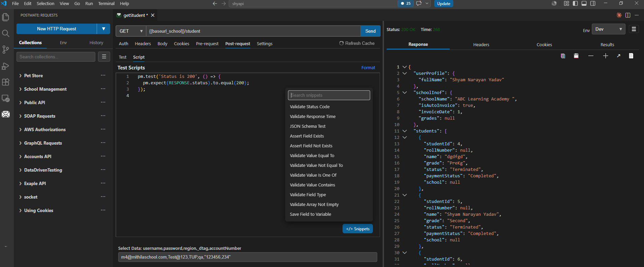
Task: Open the Dev environment dropdown
Action: click(x=609, y=29)
